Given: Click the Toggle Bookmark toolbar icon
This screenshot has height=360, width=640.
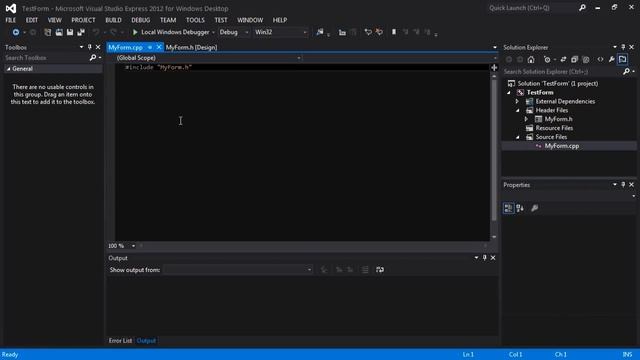Looking at the screenshot, I should pos(394,32).
